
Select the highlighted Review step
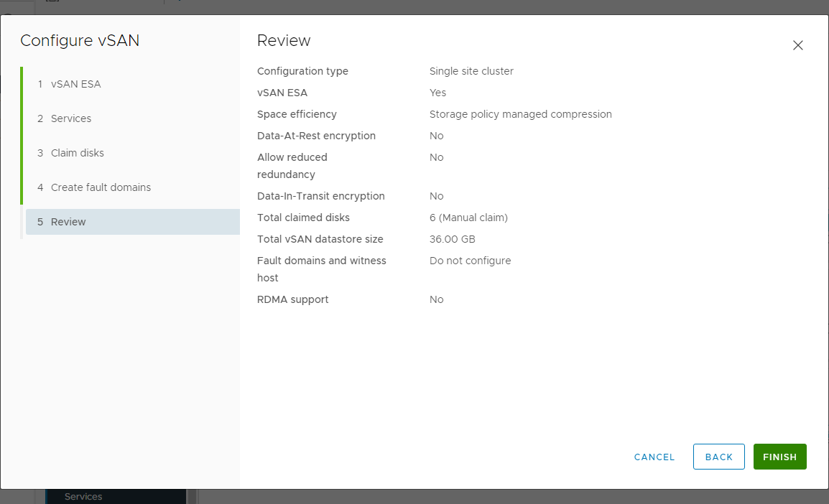[68, 222]
